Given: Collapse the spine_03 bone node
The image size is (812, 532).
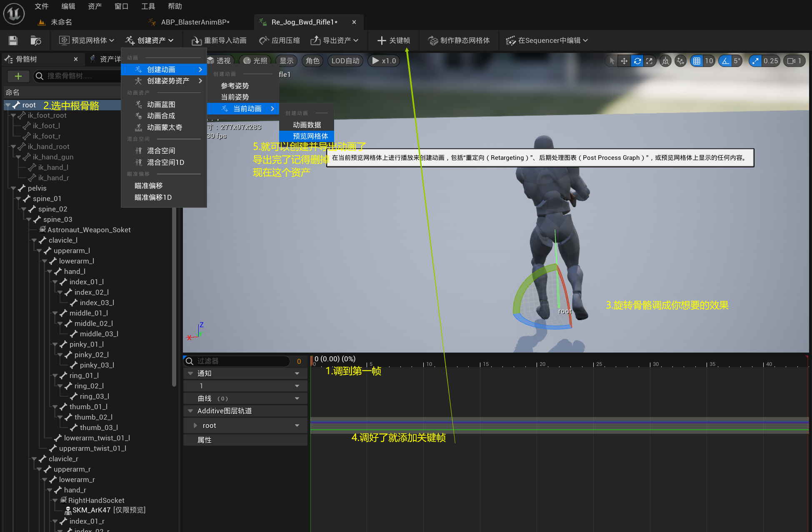Looking at the screenshot, I should pos(29,219).
